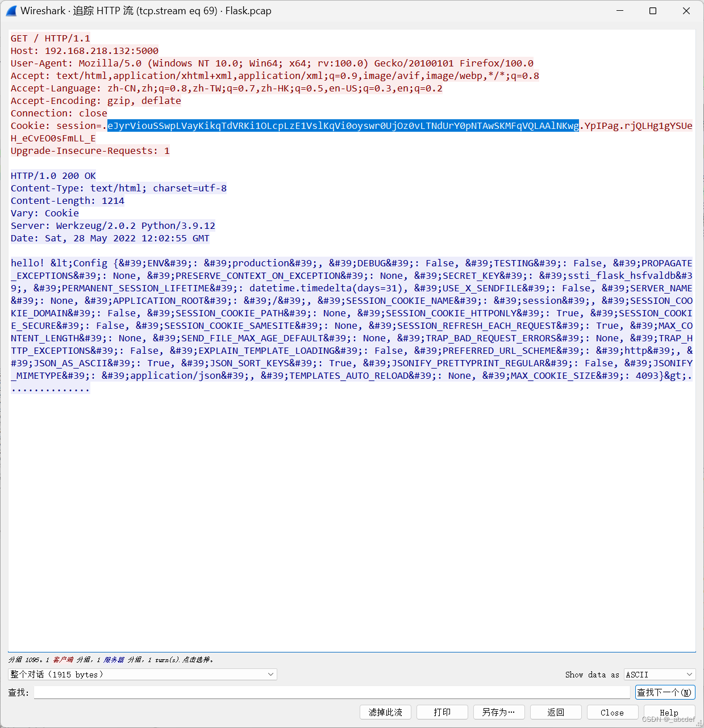Open the Show data as ASCII combo box
The width and height of the screenshot is (704, 728).
pos(660,674)
